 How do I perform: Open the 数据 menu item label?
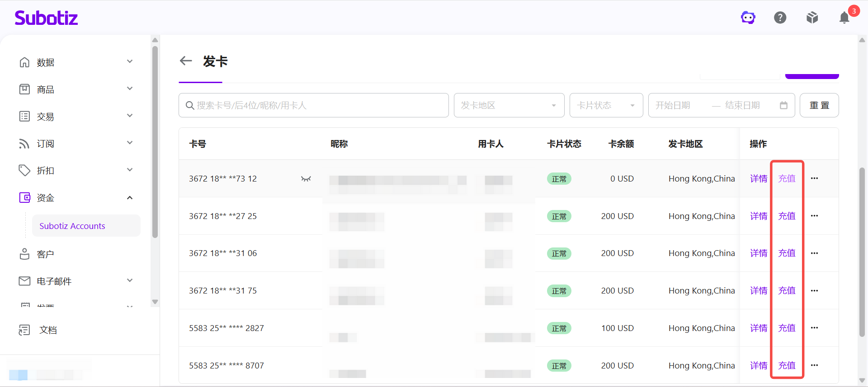pos(46,62)
